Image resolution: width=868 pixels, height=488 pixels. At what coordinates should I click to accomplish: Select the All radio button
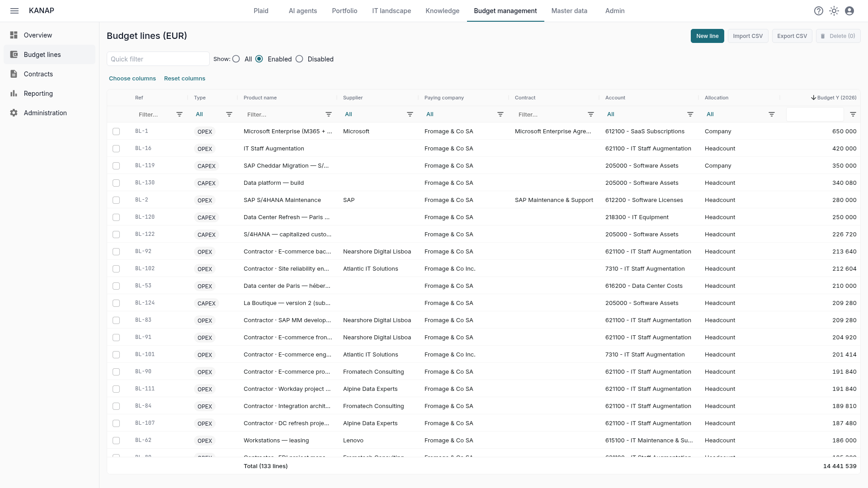(x=236, y=59)
